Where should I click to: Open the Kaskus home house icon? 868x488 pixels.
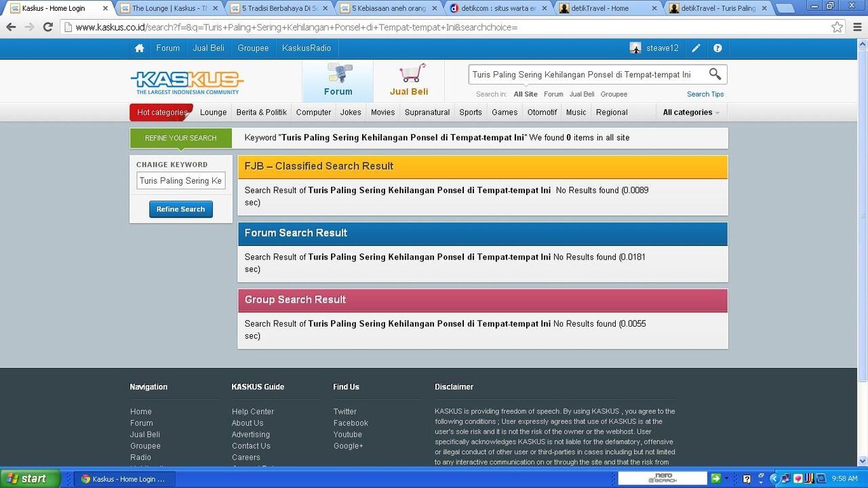point(139,48)
